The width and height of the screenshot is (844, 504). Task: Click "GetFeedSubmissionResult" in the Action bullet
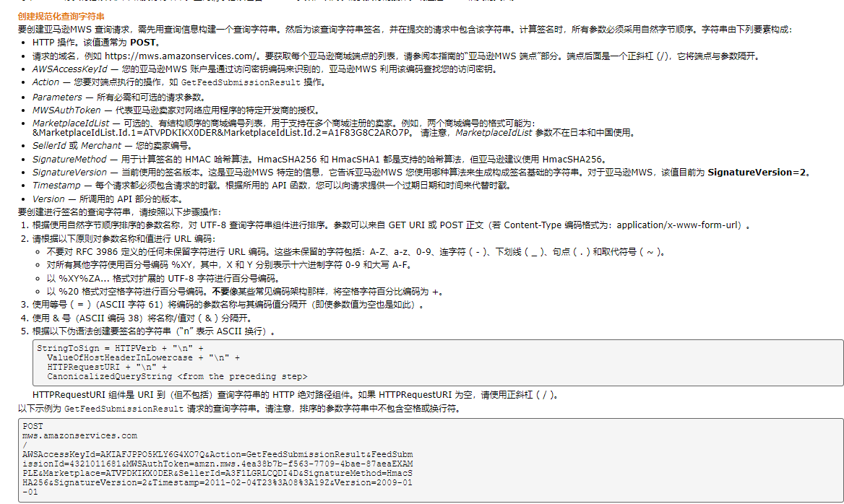coord(241,82)
